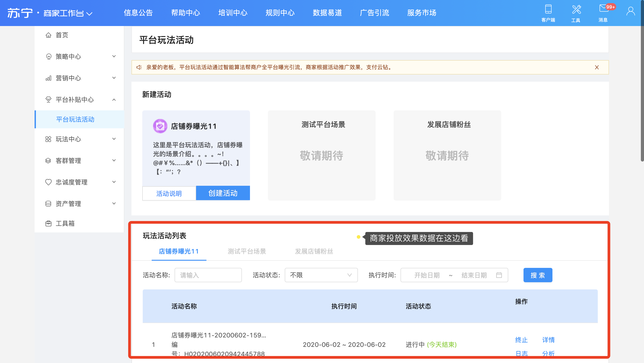Click the 工具箱 toolbox icon
Viewport: 644px width, 363px height.
pyautogui.click(x=48, y=223)
